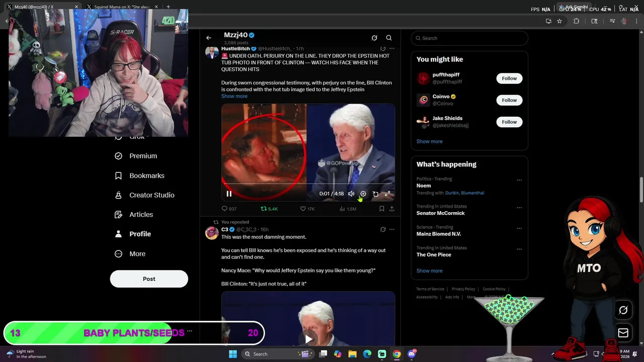Viewport: 644px width, 362px height.
Task: Reply to HustleBitch post with 937 comments
Action: [229, 209]
